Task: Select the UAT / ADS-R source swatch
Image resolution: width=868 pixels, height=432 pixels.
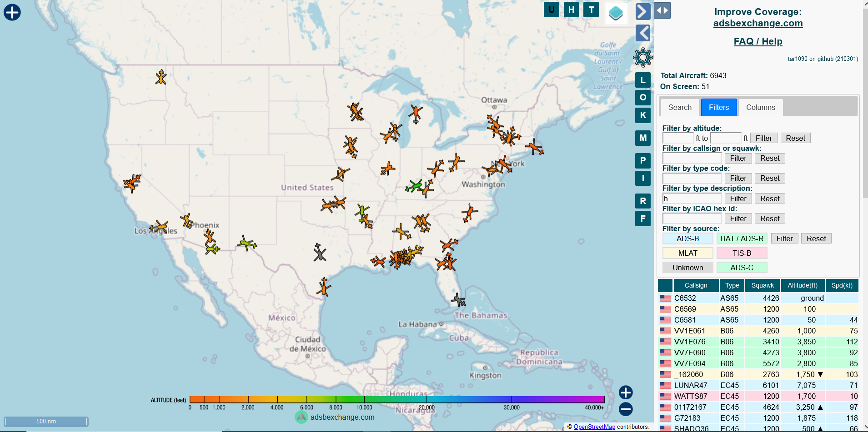Action: click(x=742, y=238)
